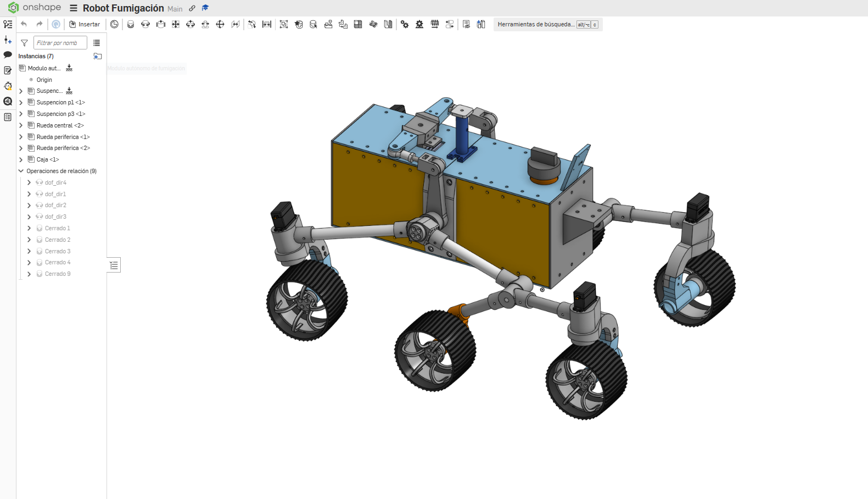Expand Suspencion p3 <1>
868x499 pixels.
(21, 114)
